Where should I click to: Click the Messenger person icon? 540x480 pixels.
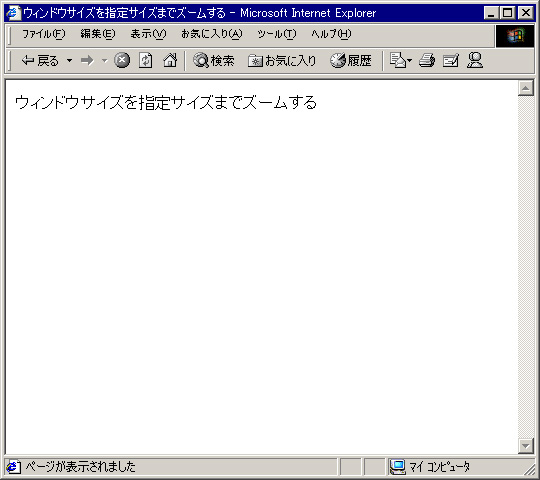click(475, 61)
